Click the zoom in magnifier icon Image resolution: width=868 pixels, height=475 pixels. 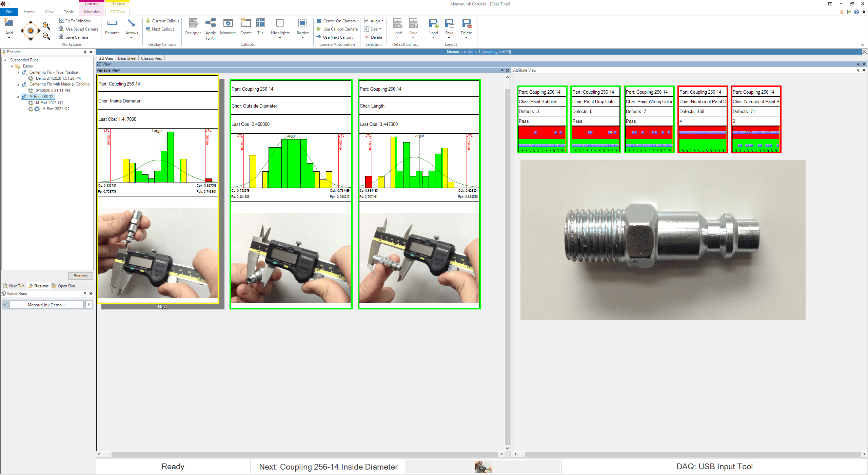(x=46, y=25)
